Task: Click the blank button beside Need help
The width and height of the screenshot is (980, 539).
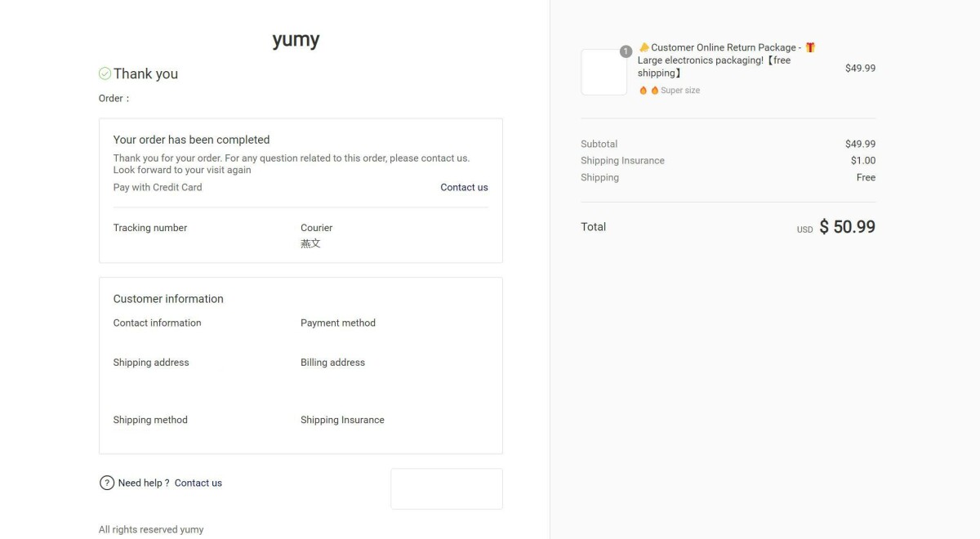Action: click(446, 488)
